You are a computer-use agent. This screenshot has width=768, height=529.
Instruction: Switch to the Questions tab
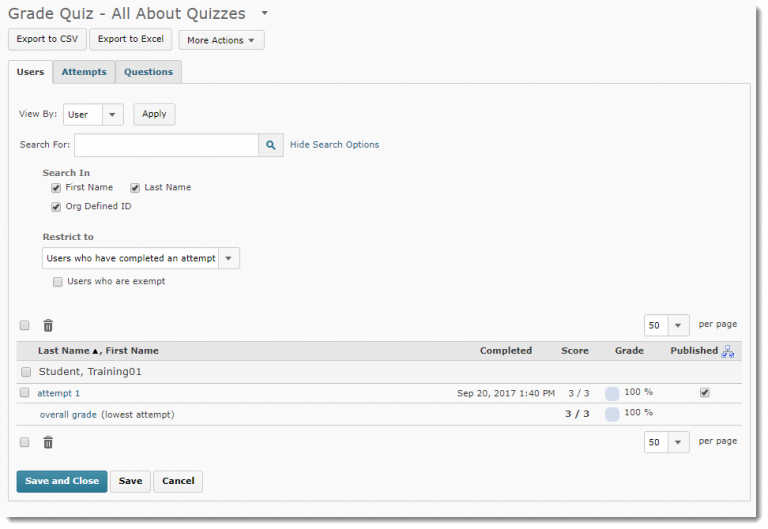tap(148, 72)
